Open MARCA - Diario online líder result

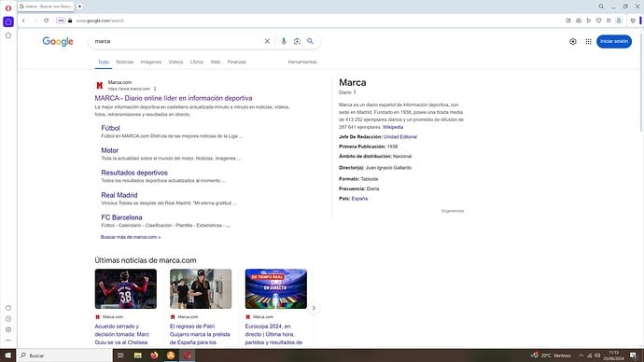click(174, 98)
